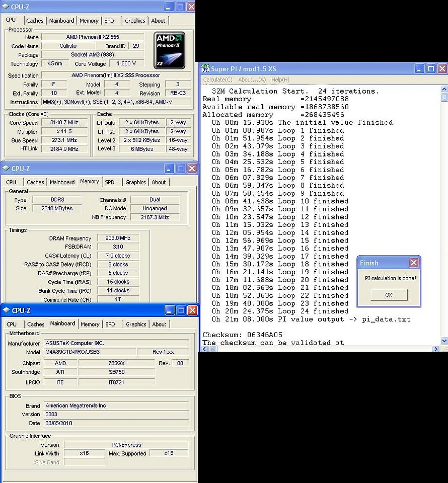This screenshot has width=448, height=483.
Task: Click the scroll-up arrow in Super PI output
Action: 443,89
